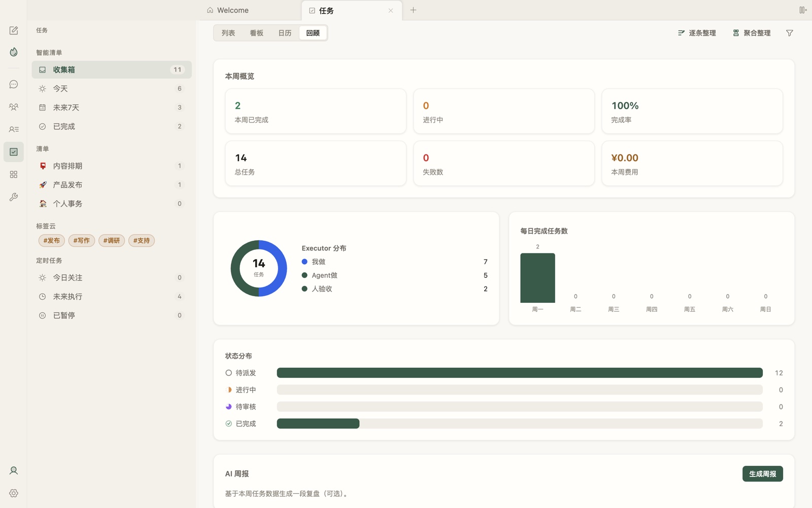Viewport: 812px width, 508px height.
Task: Click the 周一 bar in daily chart
Action: (537, 278)
